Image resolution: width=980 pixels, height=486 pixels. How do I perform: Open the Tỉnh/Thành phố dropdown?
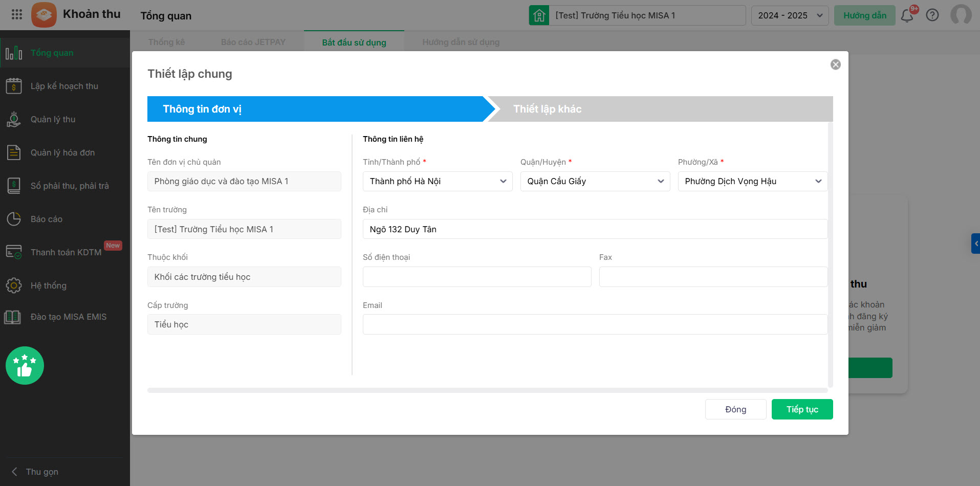[438, 181]
